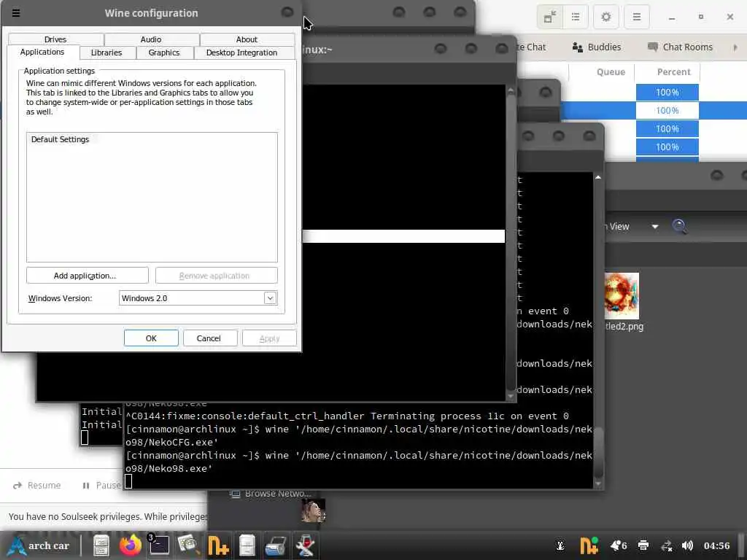
Task: Select the highlighted transfer row's 100% progress
Action: 667,111
